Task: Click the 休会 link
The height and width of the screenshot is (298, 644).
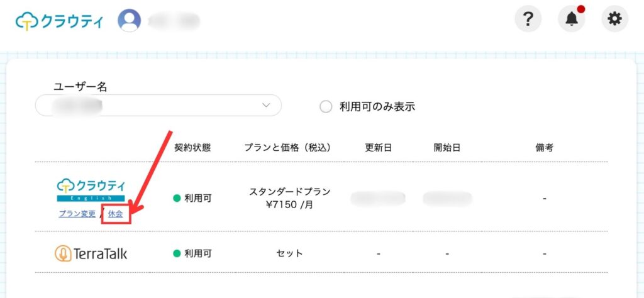Action: (115, 214)
